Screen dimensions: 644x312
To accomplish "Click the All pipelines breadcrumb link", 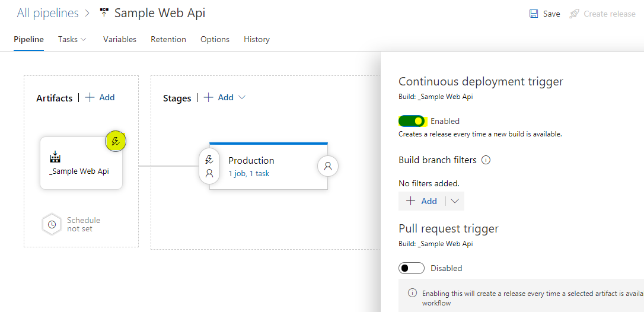I will click(x=47, y=13).
